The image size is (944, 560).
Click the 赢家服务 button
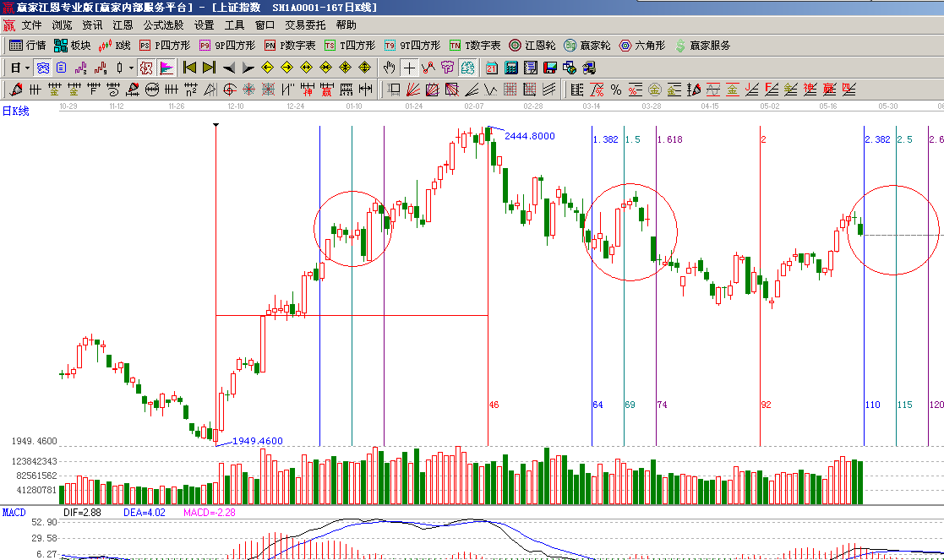point(702,46)
